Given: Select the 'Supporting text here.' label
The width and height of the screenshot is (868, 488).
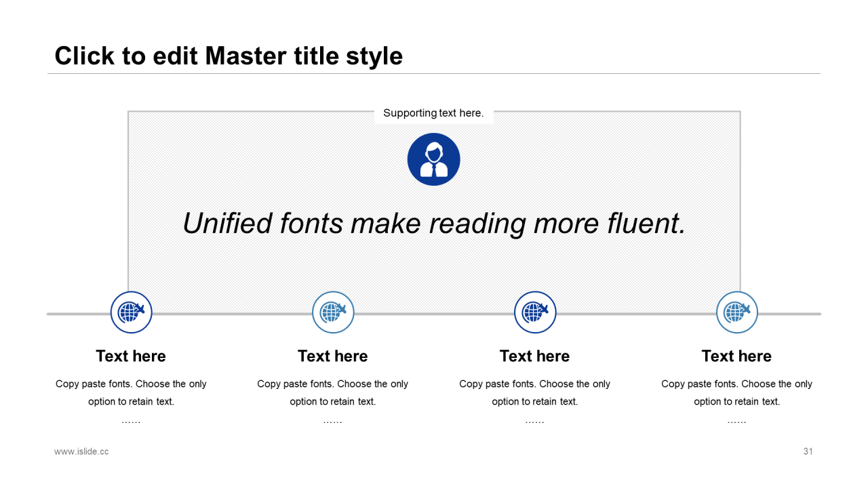Looking at the screenshot, I should click(433, 113).
